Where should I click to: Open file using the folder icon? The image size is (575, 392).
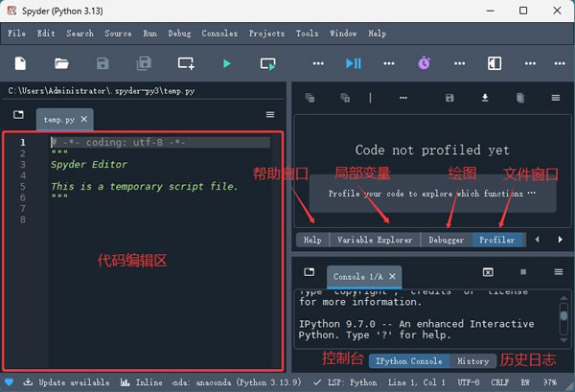coord(61,63)
